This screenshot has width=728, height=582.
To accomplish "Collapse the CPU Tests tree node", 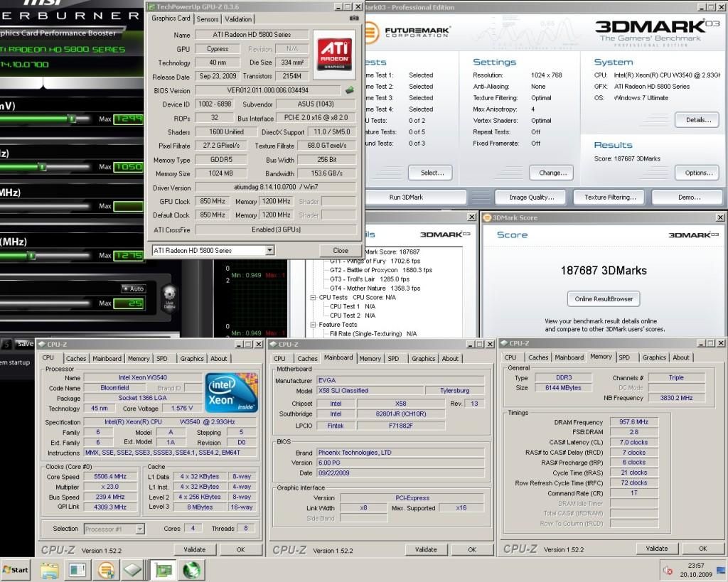I will point(313,298).
